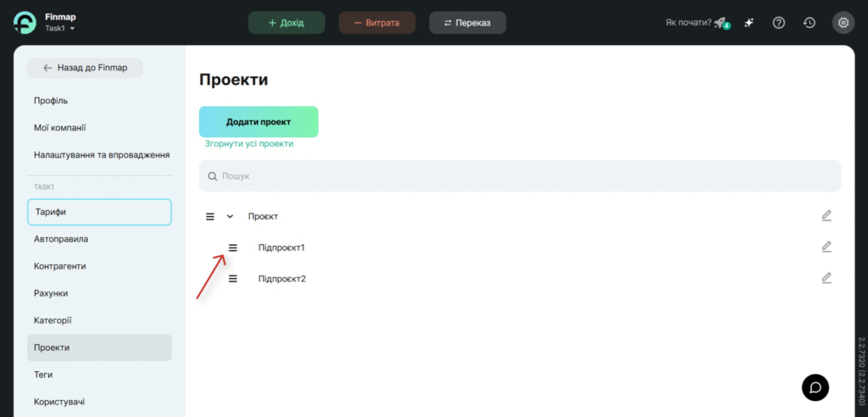868x417 pixels.
Task: Open Рахунки in the sidebar
Action: click(x=51, y=293)
